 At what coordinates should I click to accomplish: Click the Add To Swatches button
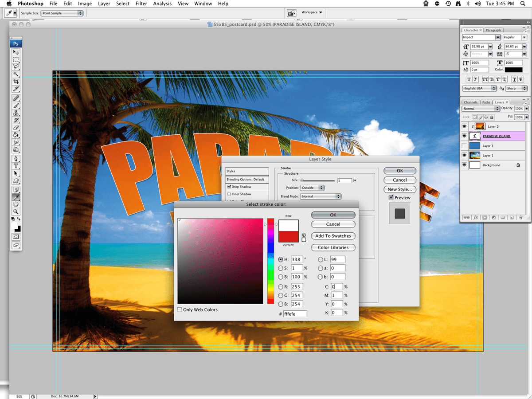pos(333,236)
